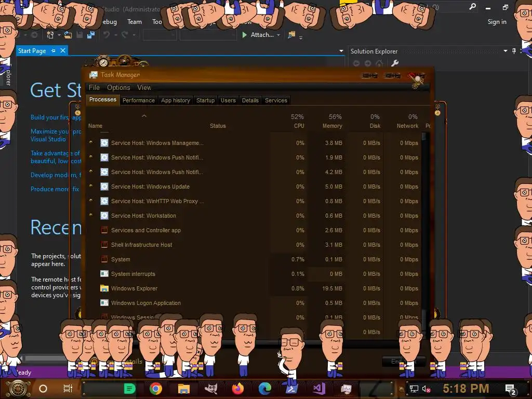
Task: Select the Windows Explorer 19.5 MB memory cell
Action: click(326, 288)
